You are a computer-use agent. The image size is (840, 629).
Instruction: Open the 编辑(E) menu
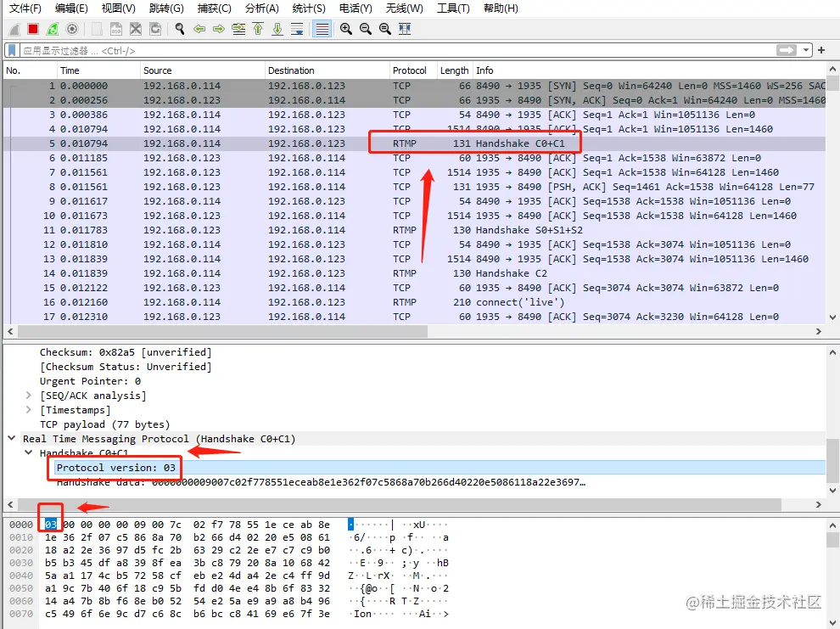click(71, 8)
